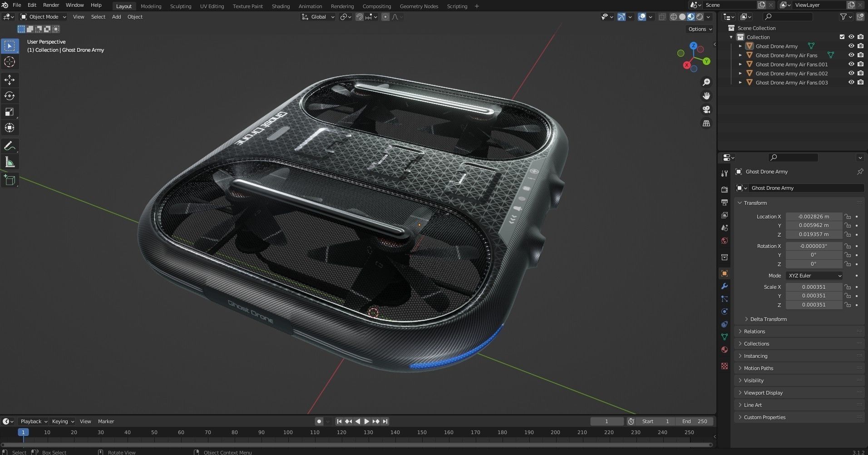Open the Output properties tab
Image resolution: width=868 pixels, height=455 pixels.
pyautogui.click(x=725, y=202)
